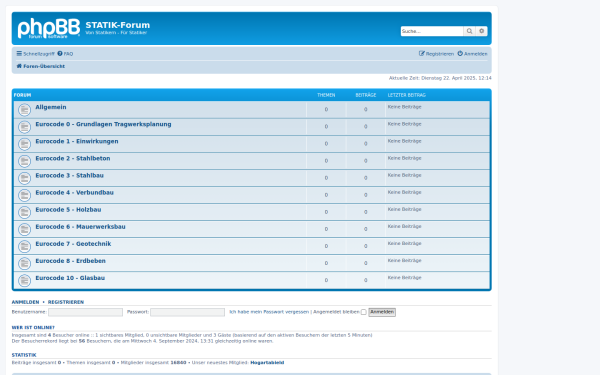Click the forum icon next to Eurocode 1
This screenshot has height=375, width=600.
coord(24,144)
